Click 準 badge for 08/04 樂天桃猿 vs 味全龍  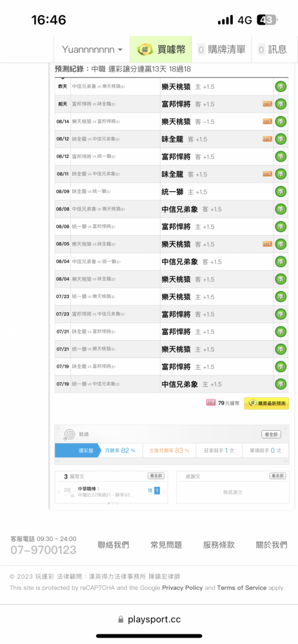(281, 279)
